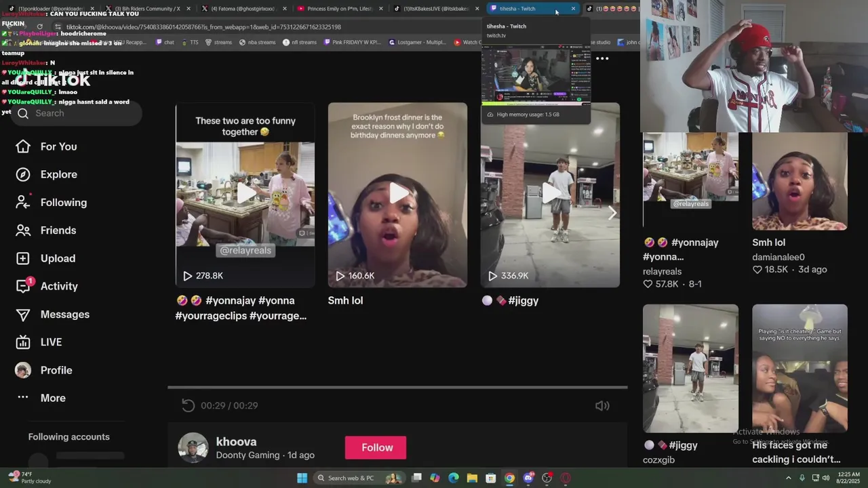Open khoova's profile avatar
The height and width of the screenshot is (488, 868).
click(x=193, y=447)
